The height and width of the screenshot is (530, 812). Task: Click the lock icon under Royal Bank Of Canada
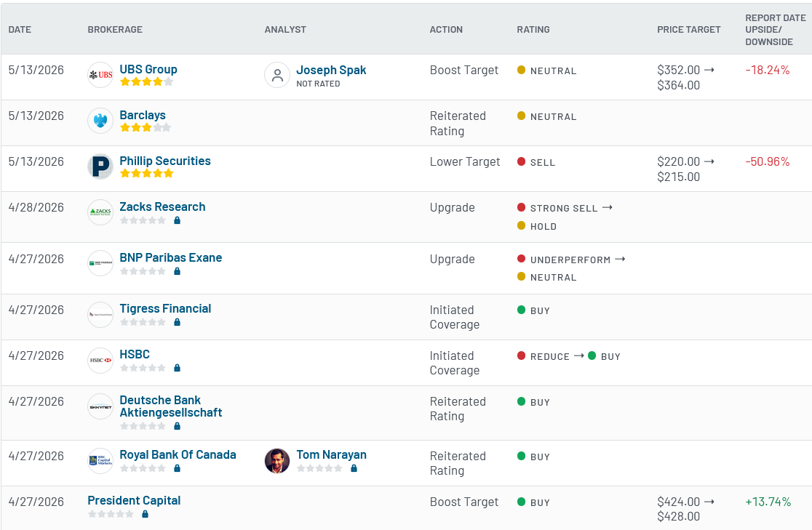177,468
